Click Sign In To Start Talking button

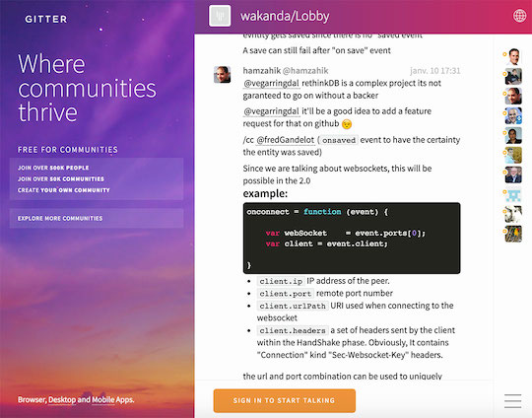(285, 400)
